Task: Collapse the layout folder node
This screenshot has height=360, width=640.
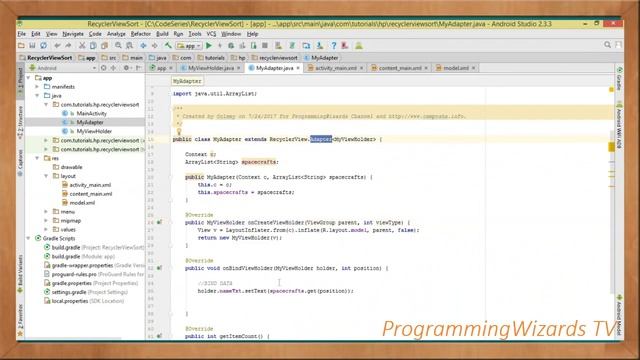Action: pos(46,176)
